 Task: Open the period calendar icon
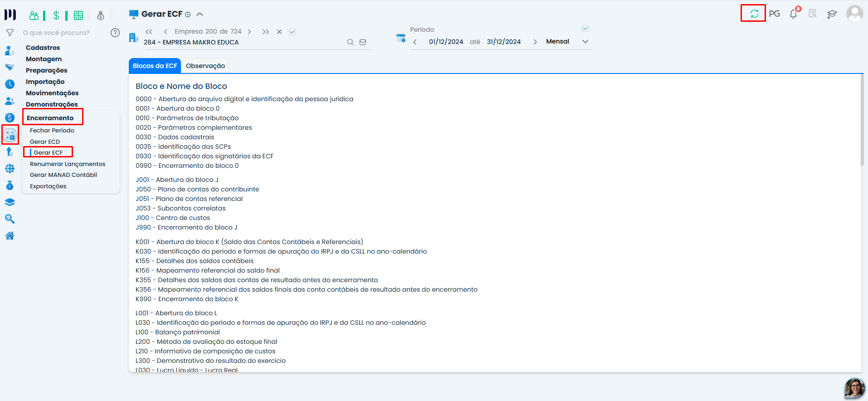401,38
